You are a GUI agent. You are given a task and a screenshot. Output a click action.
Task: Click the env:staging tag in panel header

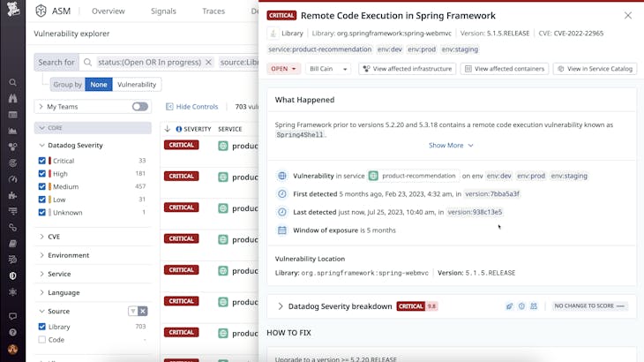click(x=460, y=49)
